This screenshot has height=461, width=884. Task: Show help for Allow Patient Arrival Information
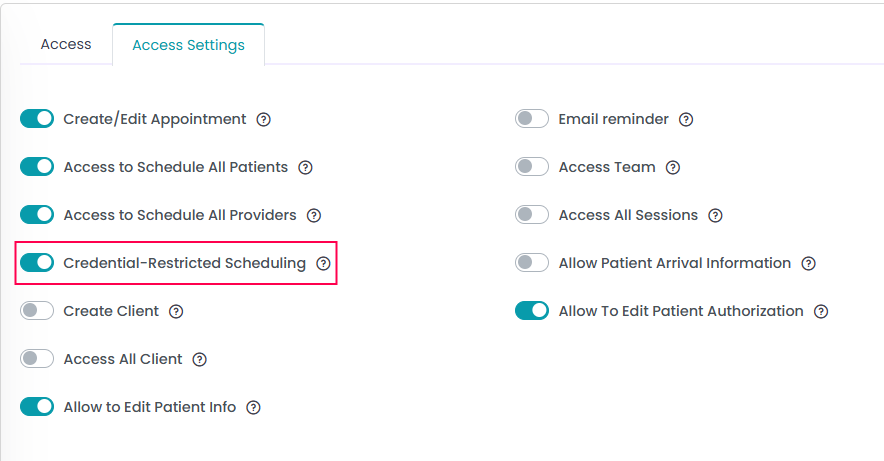coord(809,263)
